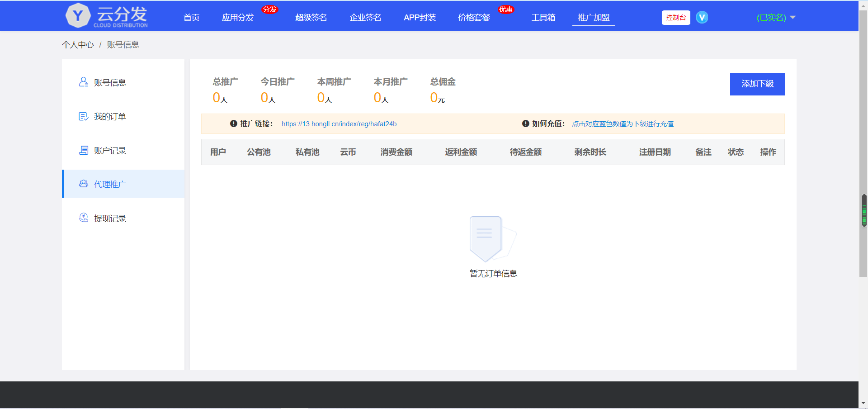The height and width of the screenshot is (409, 868).
Task: Switch to the 首页 nav item
Action: pyautogui.click(x=191, y=17)
